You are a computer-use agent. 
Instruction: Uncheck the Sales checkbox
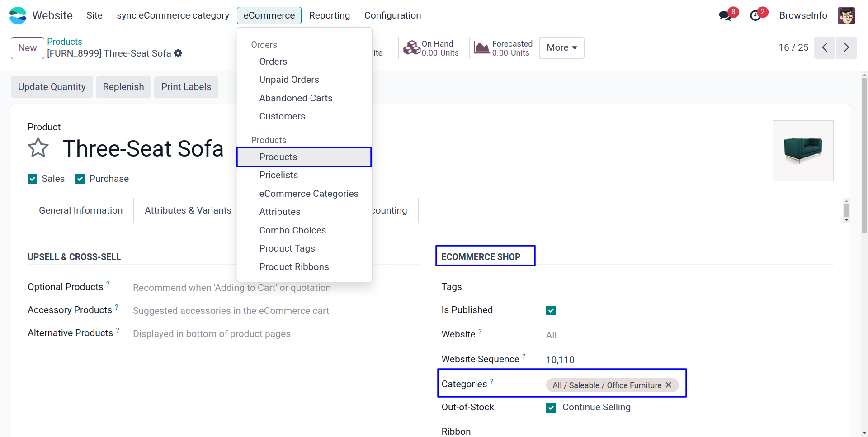[x=33, y=179]
